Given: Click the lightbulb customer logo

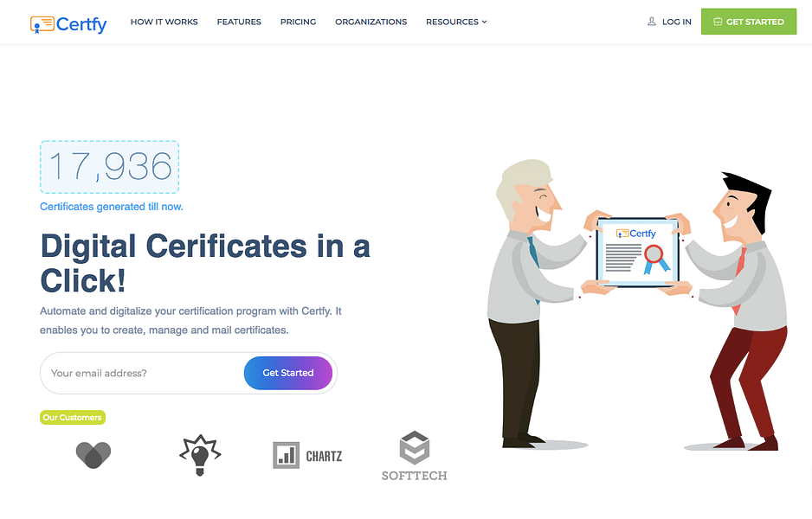Looking at the screenshot, I should (x=200, y=455).
